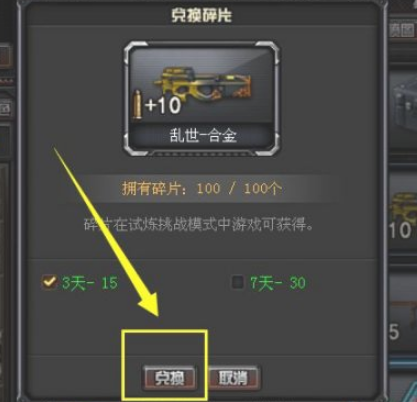Screen dimensions: 417x402
Task: Click the reddish button at left edge top
Action: (x=6, y=55)
